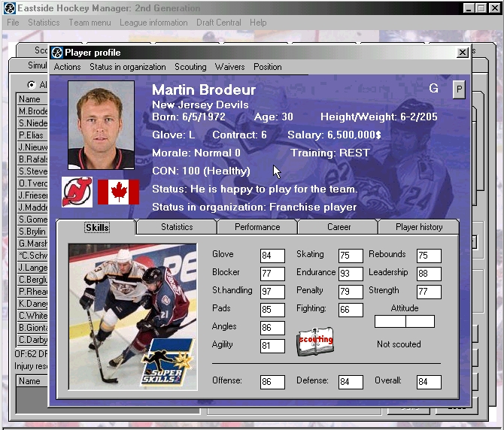The height and width of the screenshot is (430, 504).
Task: Select J.Madden row in roster list
Action: [32, 207]
